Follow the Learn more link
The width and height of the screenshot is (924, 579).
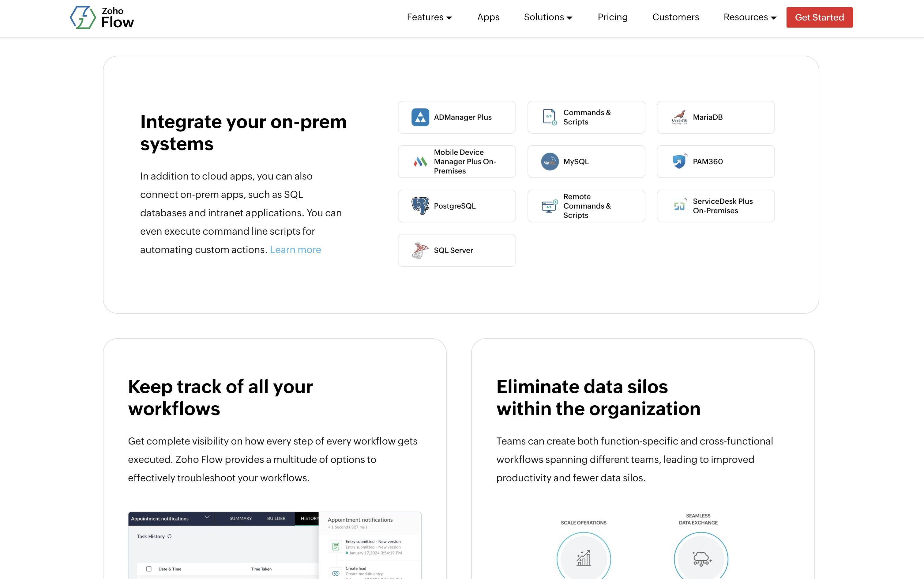[295, 250]
